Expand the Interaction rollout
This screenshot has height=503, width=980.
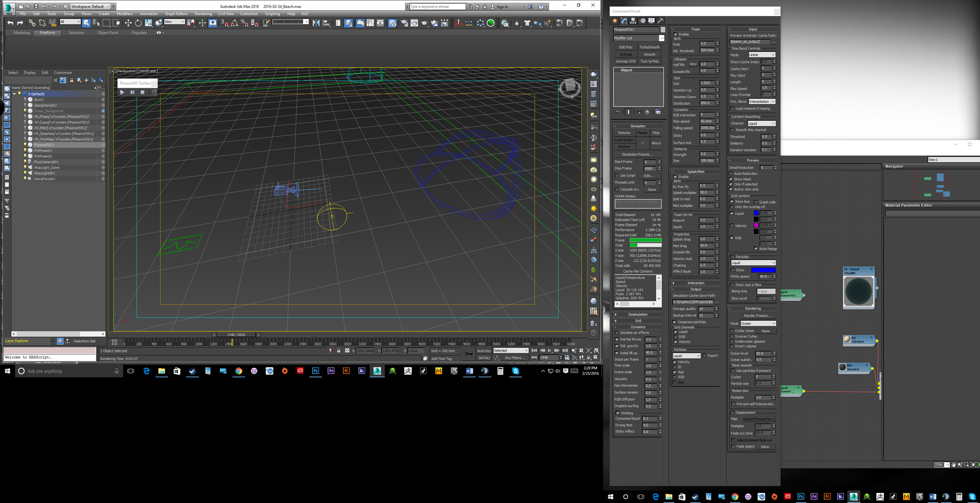pos(696,283)
